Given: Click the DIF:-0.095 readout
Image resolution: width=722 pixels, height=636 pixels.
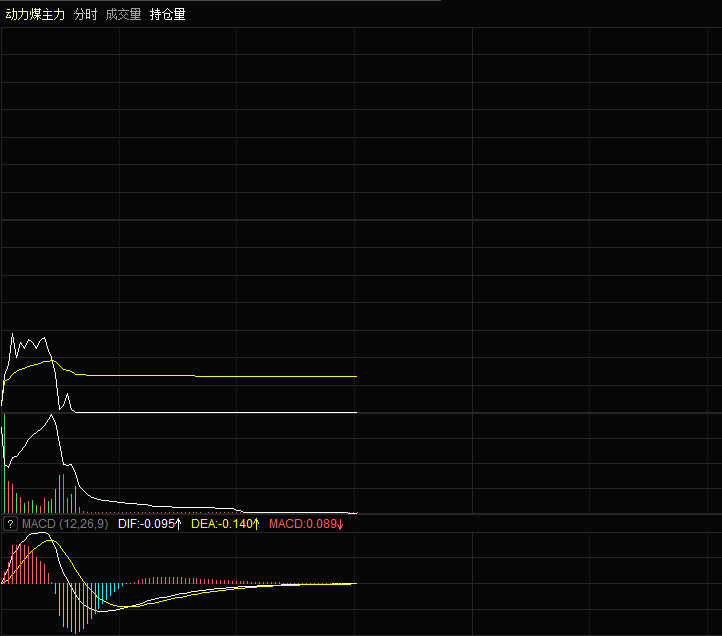Looking at the screenshot, I should pyautogui.click(x=146, y=524).
